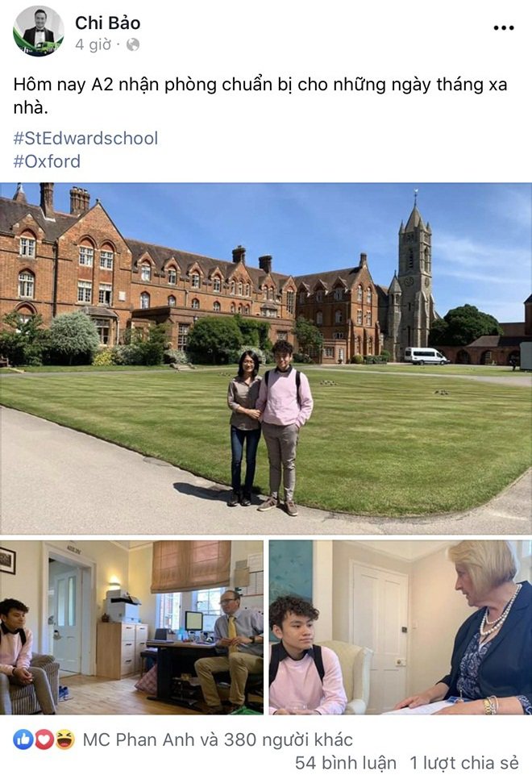This screenshot has width=532, height=779.
Task: Click the blue Like reaction icon
Action: pyautogui.click(x=23, y=739)
